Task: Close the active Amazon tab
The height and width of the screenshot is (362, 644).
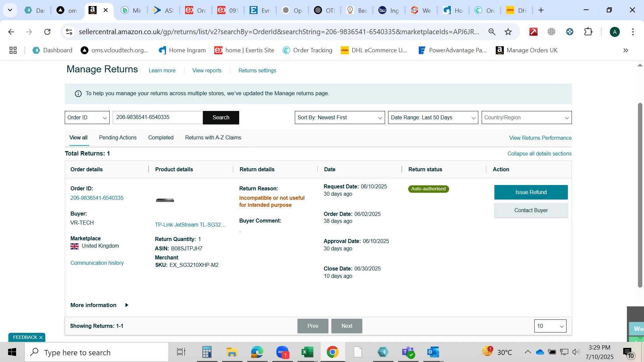Action: [106, 10]
